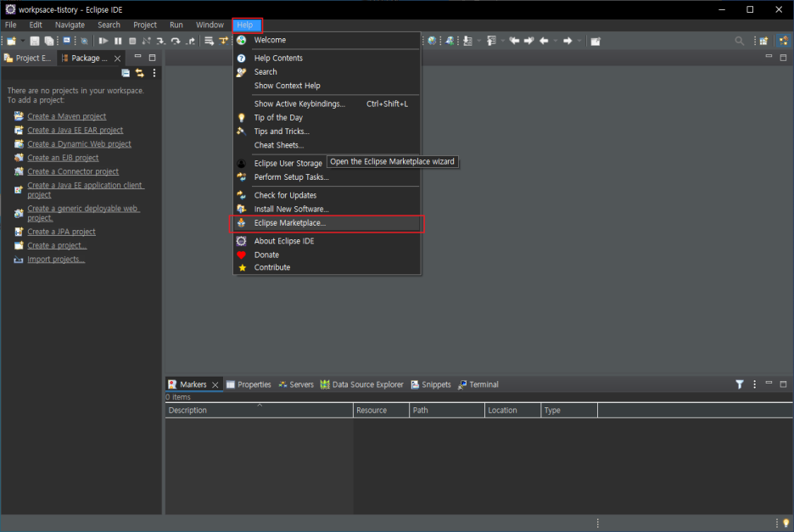Click Create a Maven project link
The height and width of the screenshot is (532, 794).
pyautogui.click(x=67, y=116)
